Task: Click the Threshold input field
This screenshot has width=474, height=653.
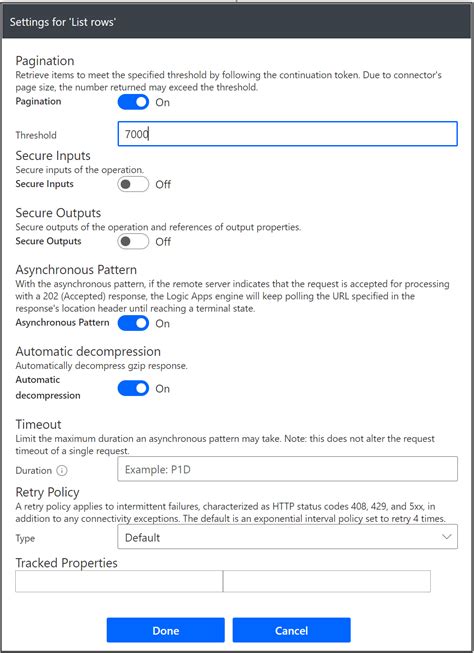Action: (287, 134)
